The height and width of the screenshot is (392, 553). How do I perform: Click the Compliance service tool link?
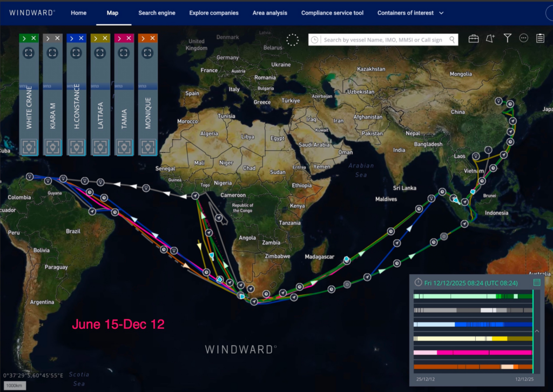coord(332,12)
